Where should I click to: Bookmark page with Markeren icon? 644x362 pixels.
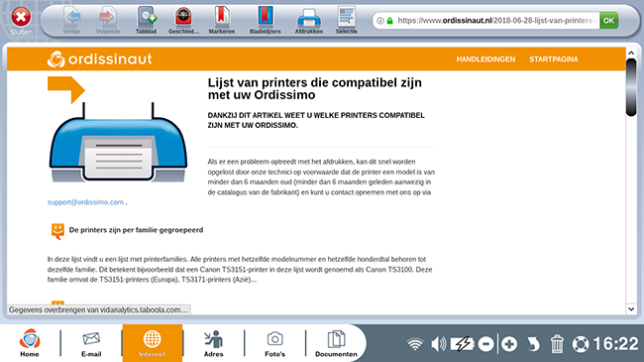(x=222, y=20)
